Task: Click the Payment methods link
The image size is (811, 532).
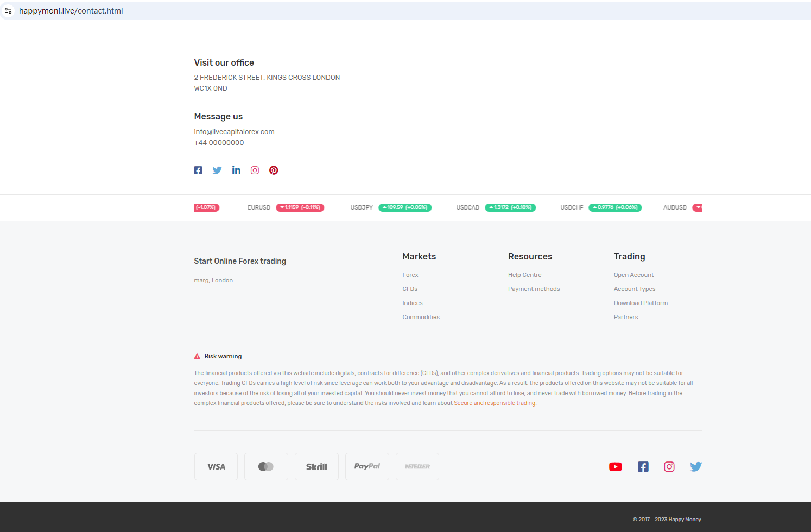Action: click(x=534, y=289)
